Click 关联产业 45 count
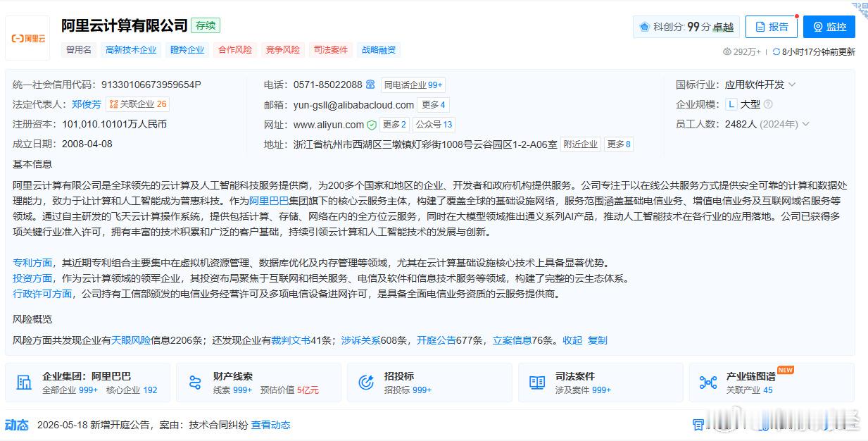868x441 pixels. (x=750, y=390)
